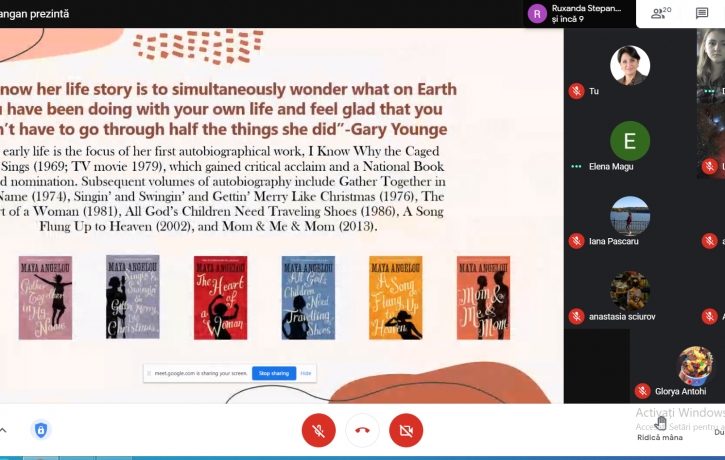Click the Elena Magu name label
Image resolution: width=725 pixels, height=460 pixels.
611,166
